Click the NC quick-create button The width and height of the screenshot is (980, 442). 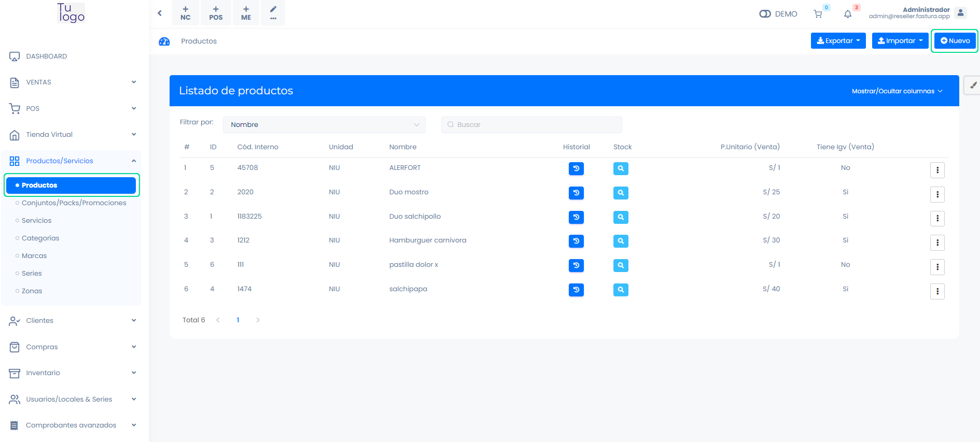click(x=186, y=13)
